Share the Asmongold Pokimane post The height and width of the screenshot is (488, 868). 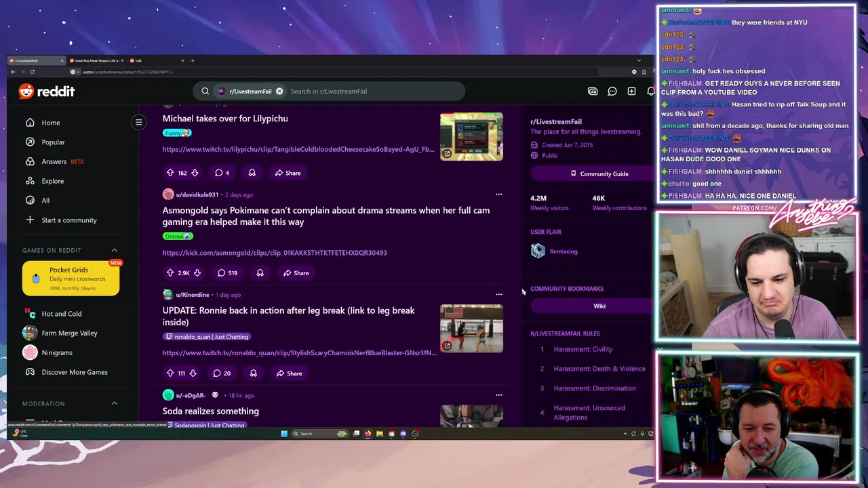(x=296, y=273)
